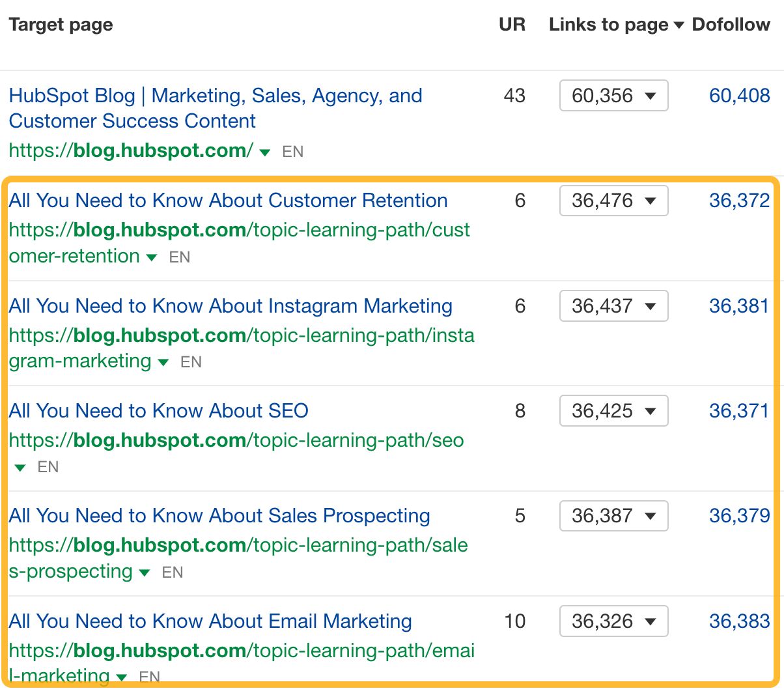Open the HubSpot Blog homepage link
Viewport: 784px width, 693px height.
click(216, 108)
